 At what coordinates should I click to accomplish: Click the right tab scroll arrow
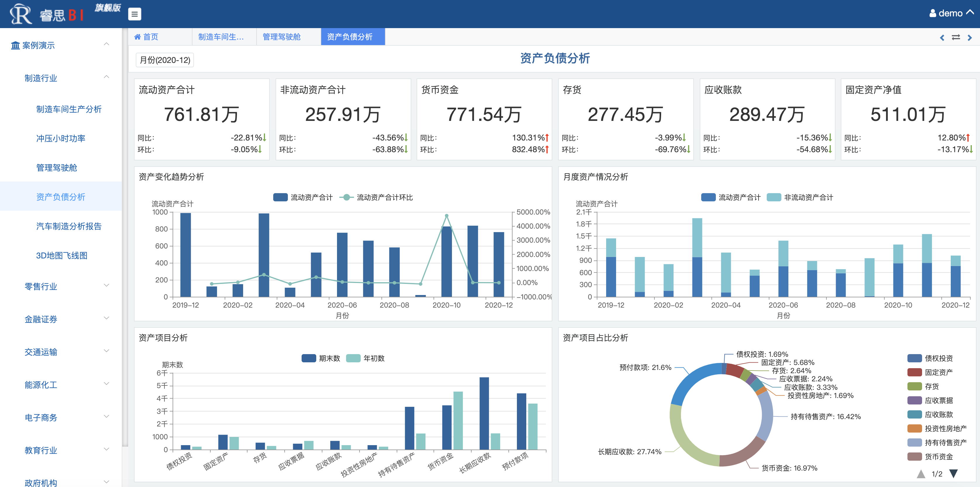click(970, 37)
